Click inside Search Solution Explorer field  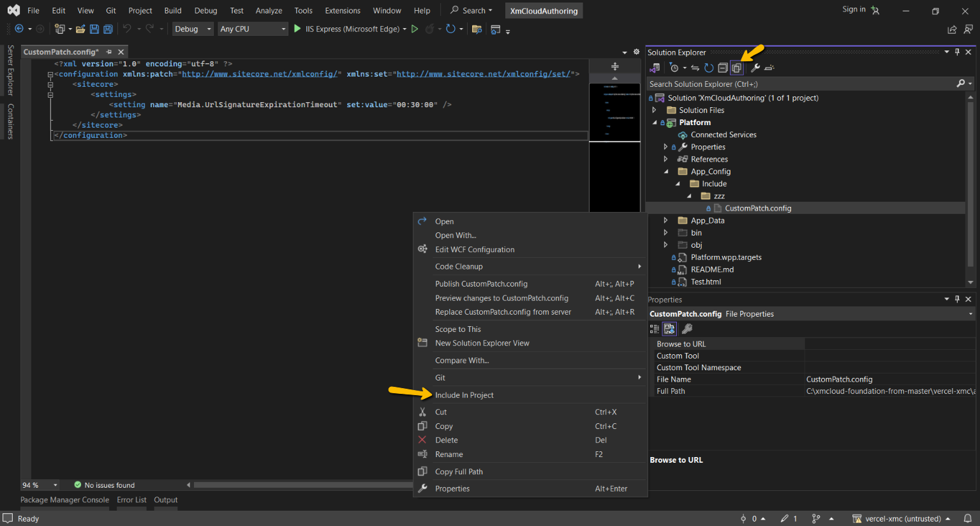(x=801, y=84)
